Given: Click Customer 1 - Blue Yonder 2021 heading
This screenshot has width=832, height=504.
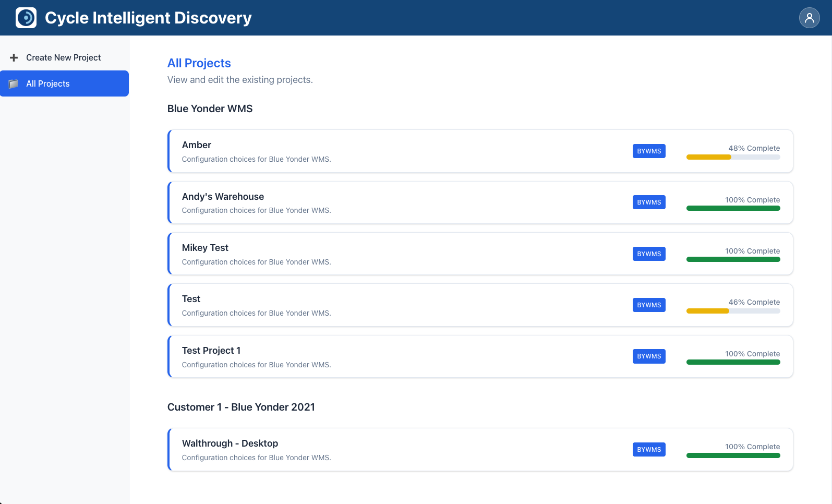Looking at the screenshot, I should coord(241,407).
